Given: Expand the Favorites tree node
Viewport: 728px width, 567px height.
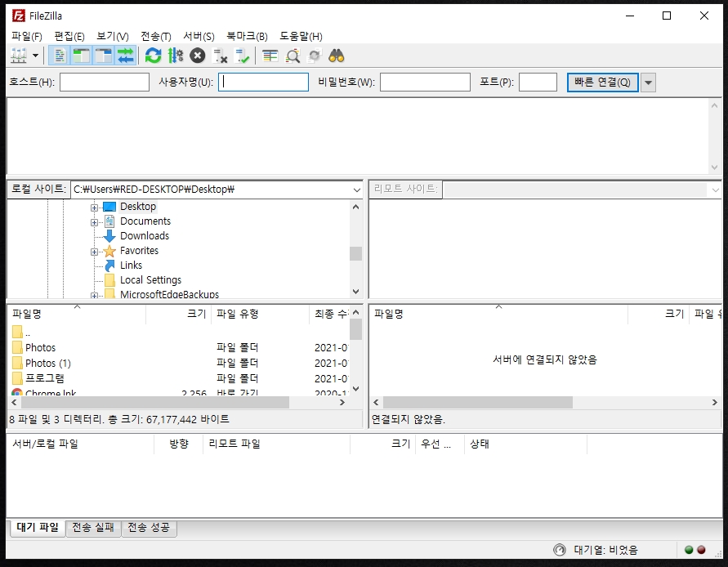Looking at the screenshot, I should tap(94, 252).
